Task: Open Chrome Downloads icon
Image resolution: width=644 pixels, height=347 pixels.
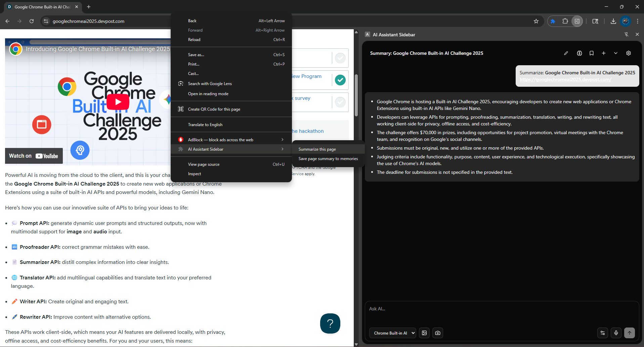Action: pyautogui.click(x=613, y=21)
